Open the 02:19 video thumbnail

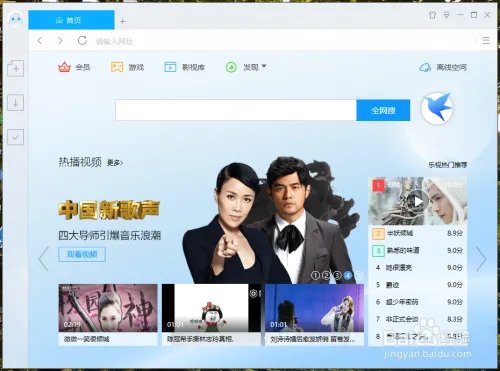tap(108, 308)
